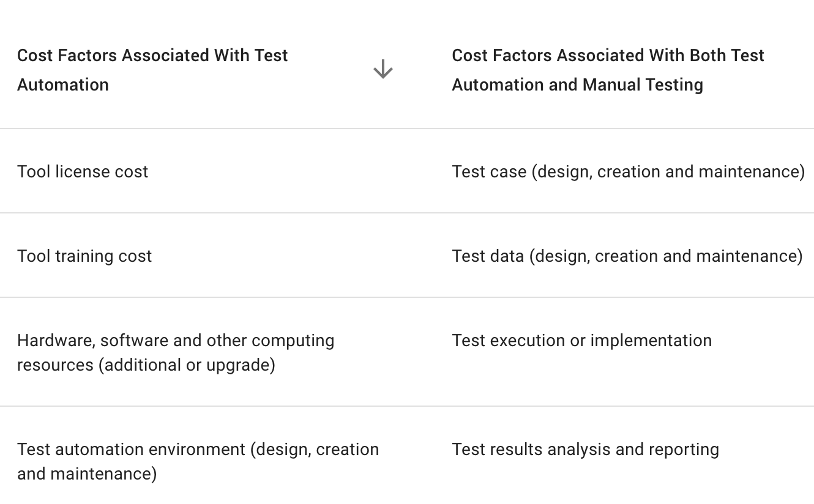Click 'Automation and Manual Testing' header line
The height and width of the screenshot is (504, 814).
tap(578, 84)
